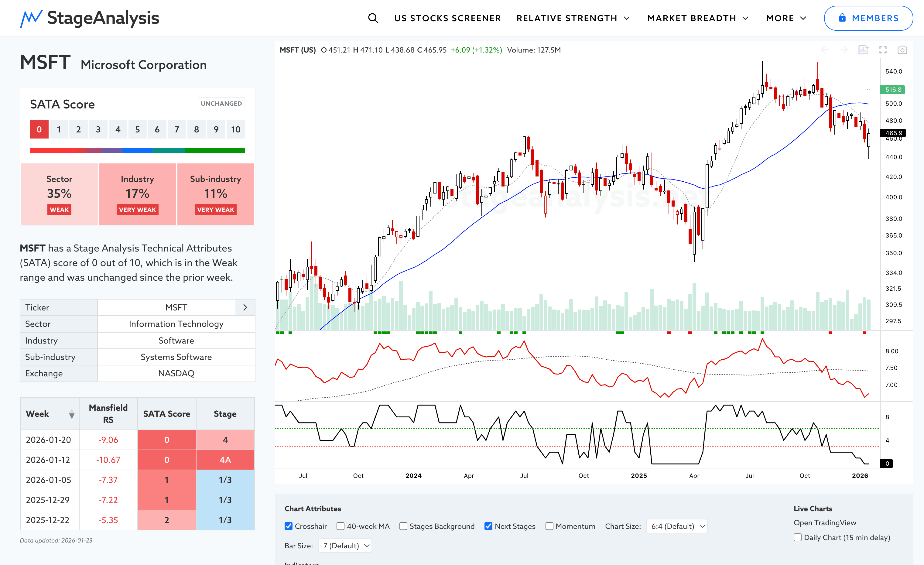Uncheck the Crosshair checkbox
The width and height of the screenshot is (924, 565).
[x=288, y=526]
